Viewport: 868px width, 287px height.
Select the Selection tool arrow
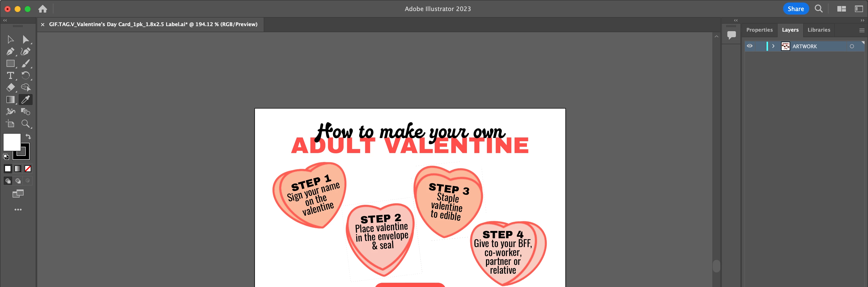(11, 40)
